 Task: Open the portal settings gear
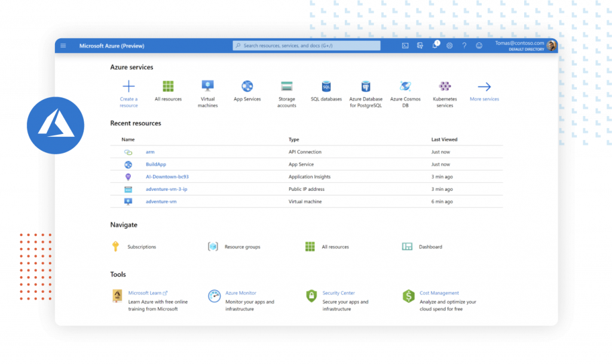(450, 45)
